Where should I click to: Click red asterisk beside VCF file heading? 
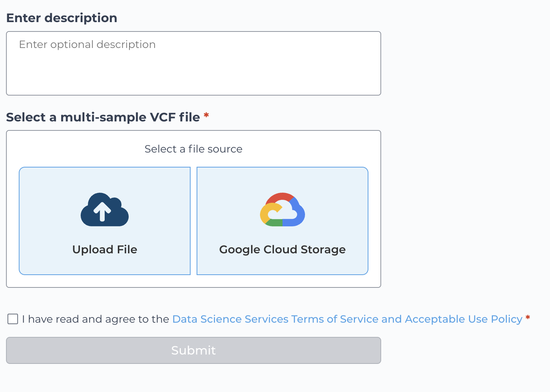[206, 115]
